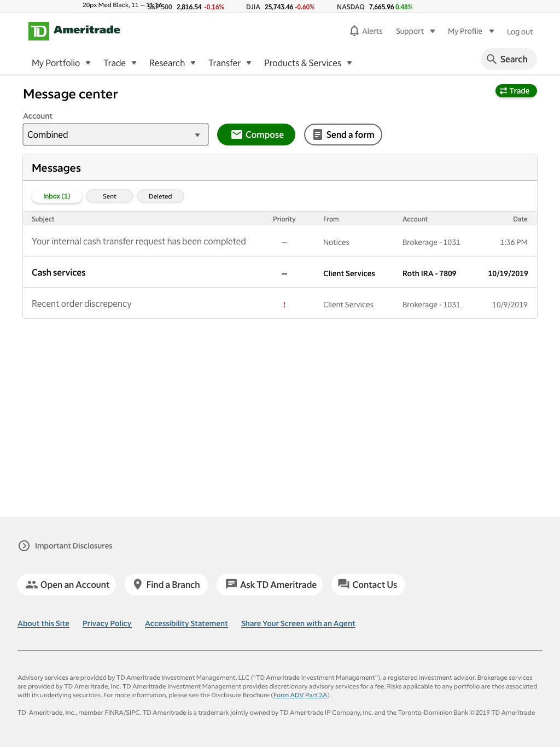Click the Roth IRA - 7809 account cell

429,273
